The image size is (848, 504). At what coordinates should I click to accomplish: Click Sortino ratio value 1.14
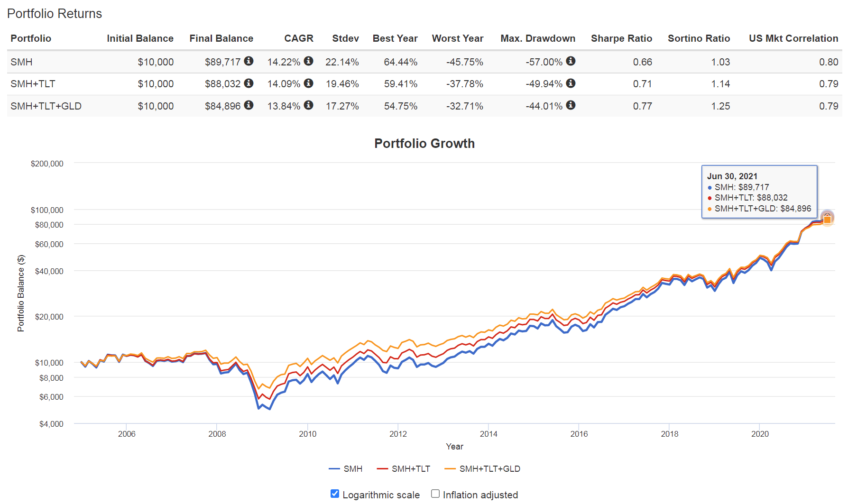coord(720,84)
